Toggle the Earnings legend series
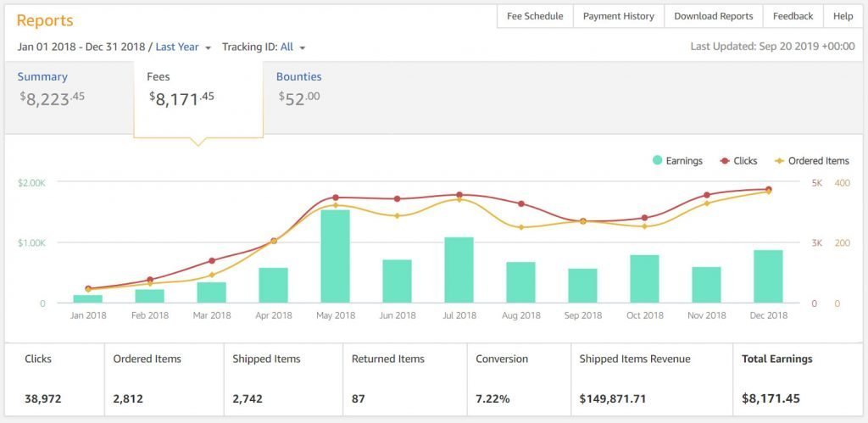Viewport: 868px width, 423px height. coord(677,161)
